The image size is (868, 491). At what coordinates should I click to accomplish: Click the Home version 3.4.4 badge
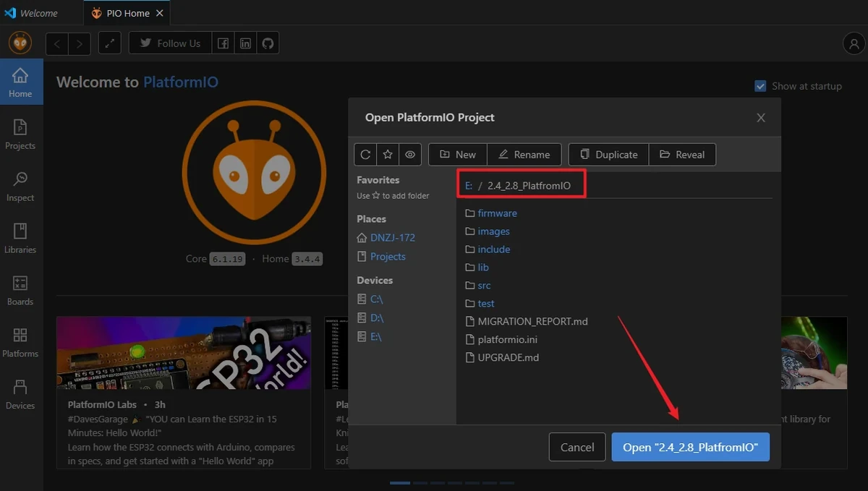[307, 259]
